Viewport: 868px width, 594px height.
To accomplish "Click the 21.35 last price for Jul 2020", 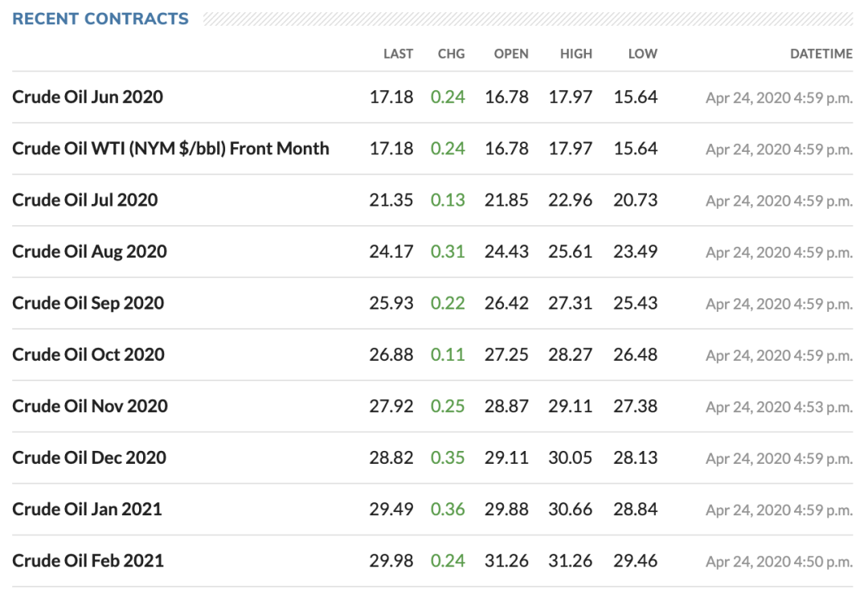I will (x=391, y=200).
